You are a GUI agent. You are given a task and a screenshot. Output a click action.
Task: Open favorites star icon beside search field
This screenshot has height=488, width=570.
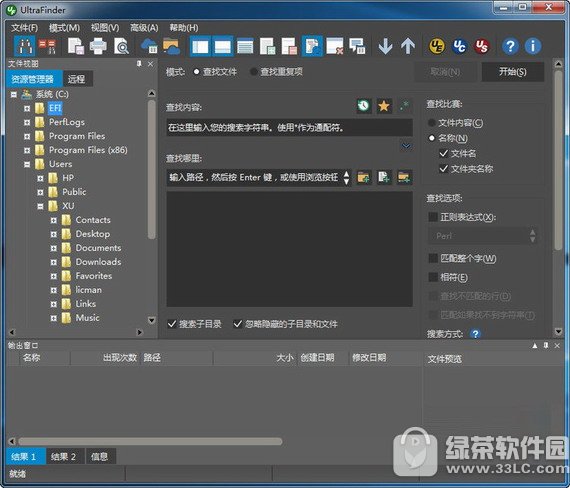(384, 106)
